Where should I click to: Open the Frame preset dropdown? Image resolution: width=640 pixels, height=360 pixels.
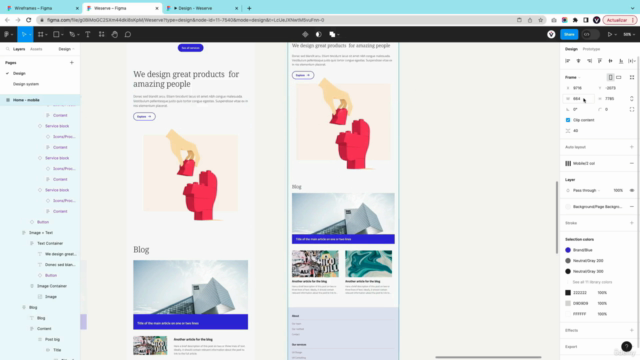tap(573, 77)
